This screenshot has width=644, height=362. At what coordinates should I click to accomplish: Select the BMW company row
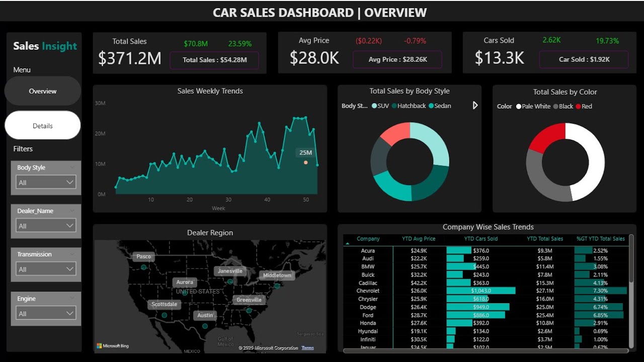click(x=486, y=266)
